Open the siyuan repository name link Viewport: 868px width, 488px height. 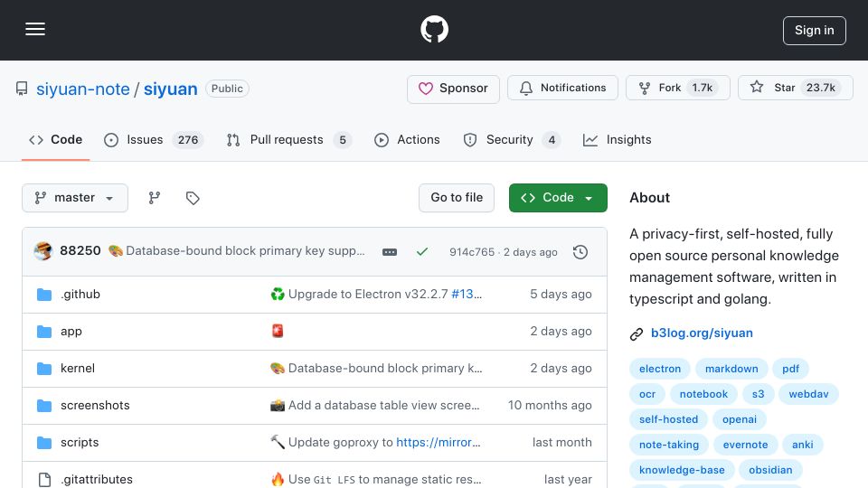click(171, 89)
